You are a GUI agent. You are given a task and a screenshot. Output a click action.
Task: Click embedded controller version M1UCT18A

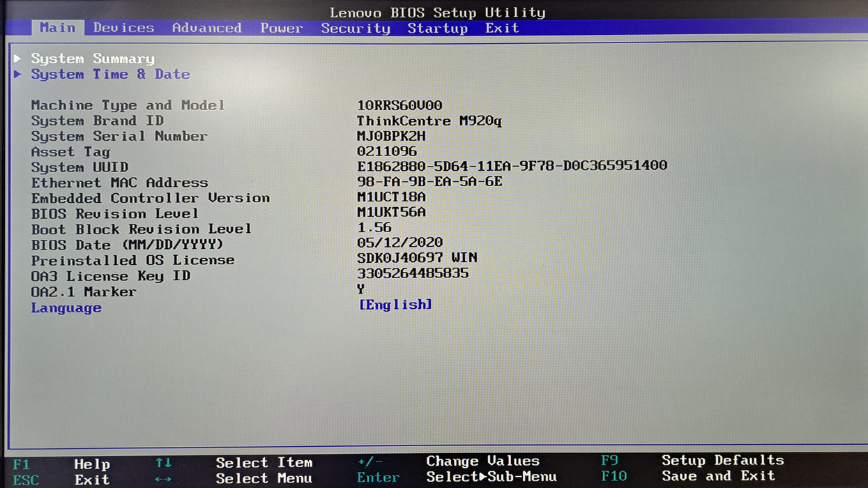pos(391,197)
